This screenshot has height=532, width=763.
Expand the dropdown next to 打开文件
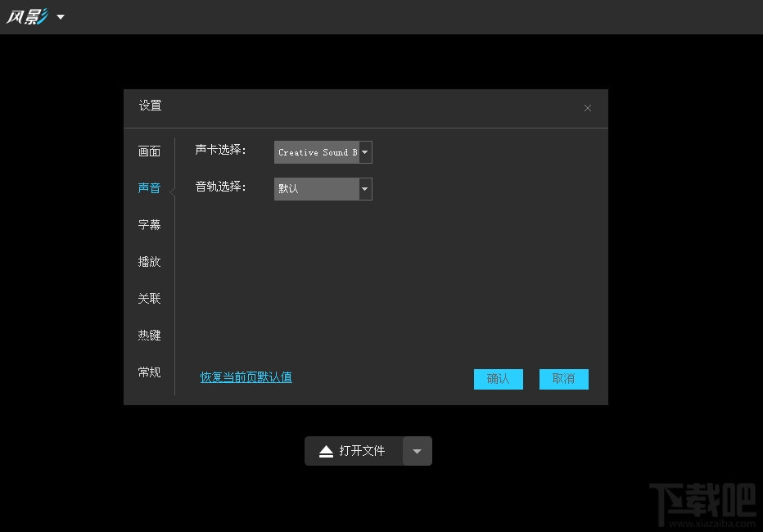[418, 450]
